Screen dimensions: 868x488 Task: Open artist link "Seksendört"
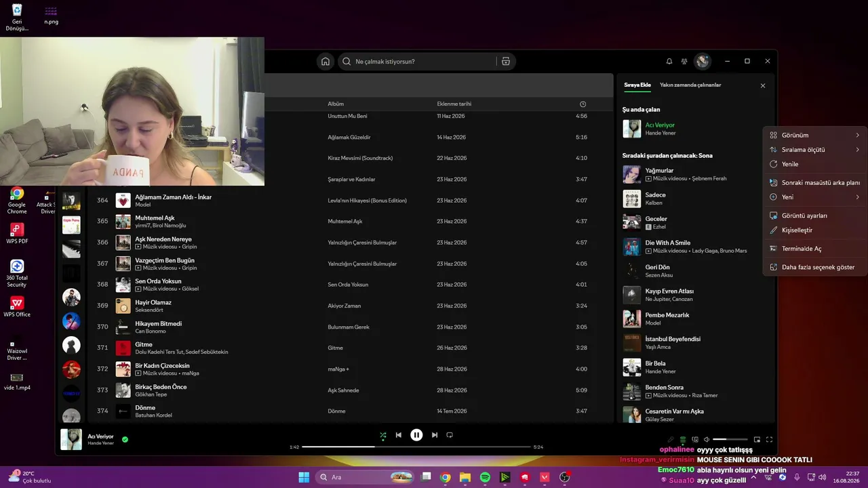point(149,310)
